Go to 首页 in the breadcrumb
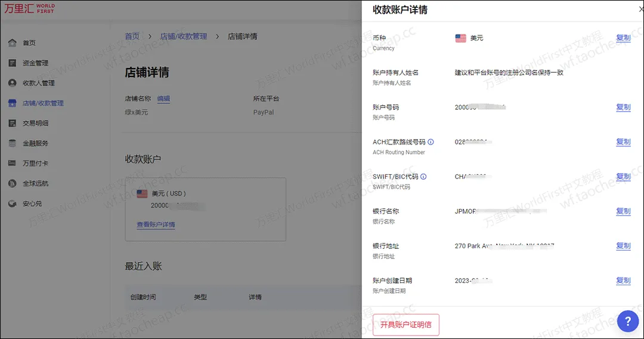644x339 pixels. pyautogui.click(x=132, y=36)
